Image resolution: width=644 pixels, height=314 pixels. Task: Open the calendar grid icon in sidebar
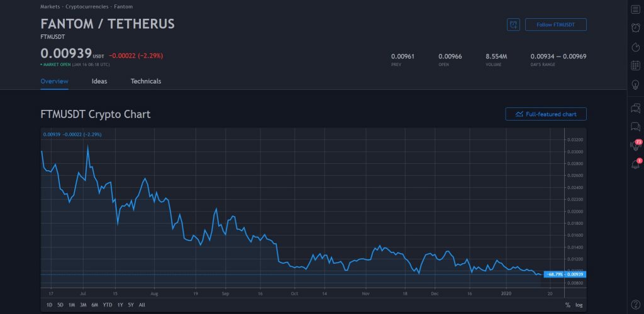coord(635,65)
